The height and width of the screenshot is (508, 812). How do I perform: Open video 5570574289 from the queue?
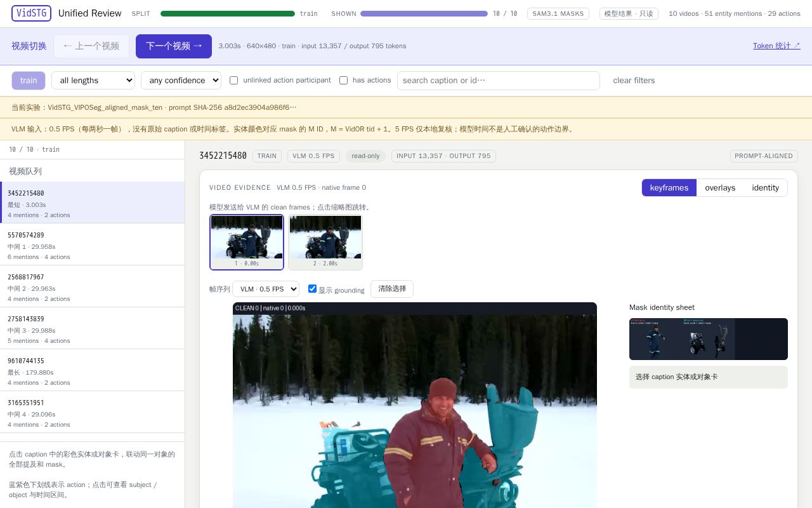(93, 244)
